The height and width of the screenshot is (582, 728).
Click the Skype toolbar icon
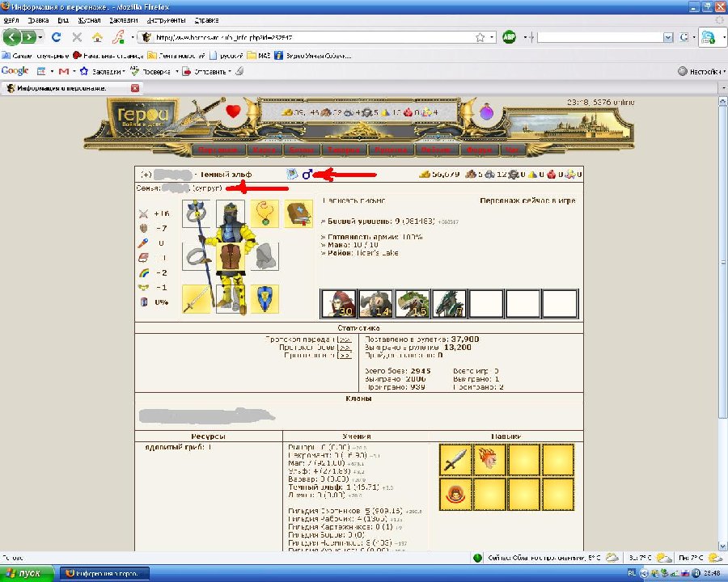pyautogui.click(x=709, y=38)
